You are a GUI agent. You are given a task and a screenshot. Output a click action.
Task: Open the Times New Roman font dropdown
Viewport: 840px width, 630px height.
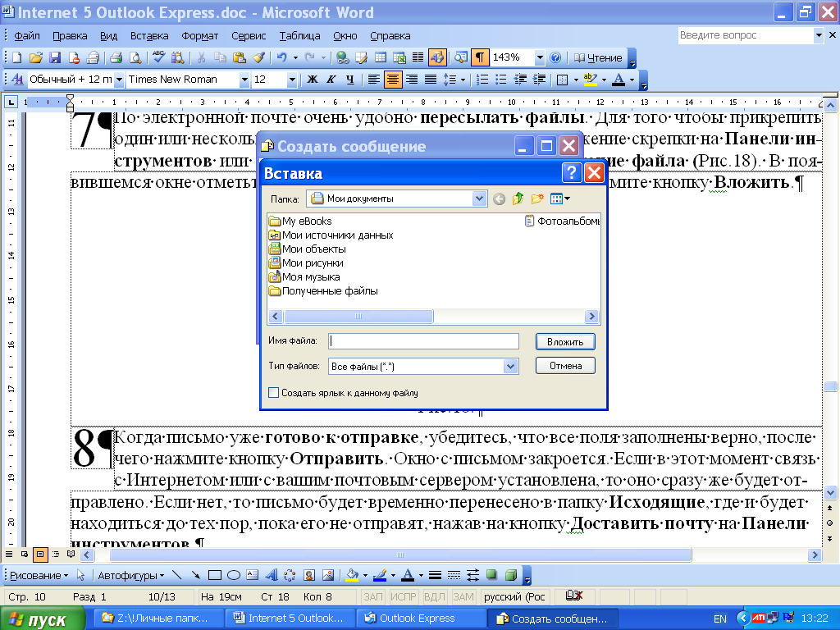244,80
